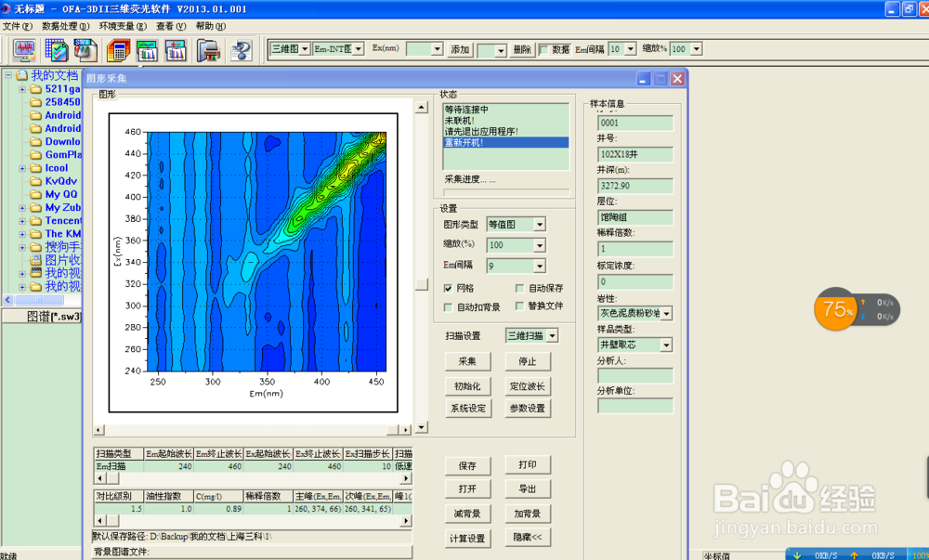Click the 减背景 subtract background button
The width and height of the screenshot is (929, 560).
pos(467,513)
